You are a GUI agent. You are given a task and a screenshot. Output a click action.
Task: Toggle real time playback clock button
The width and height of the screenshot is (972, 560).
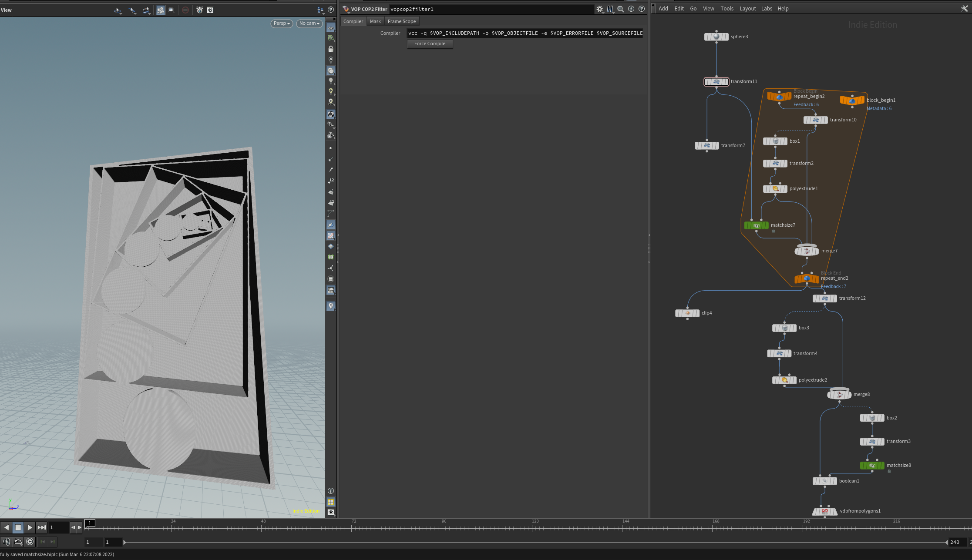point(30,542)
